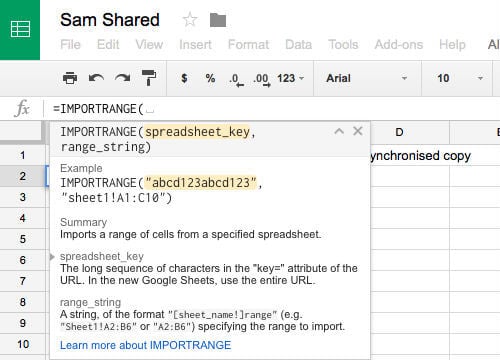The height and width of the screenshot is (360, 500).
Task: Click the range_string heading in help
Action: point(90,302)
